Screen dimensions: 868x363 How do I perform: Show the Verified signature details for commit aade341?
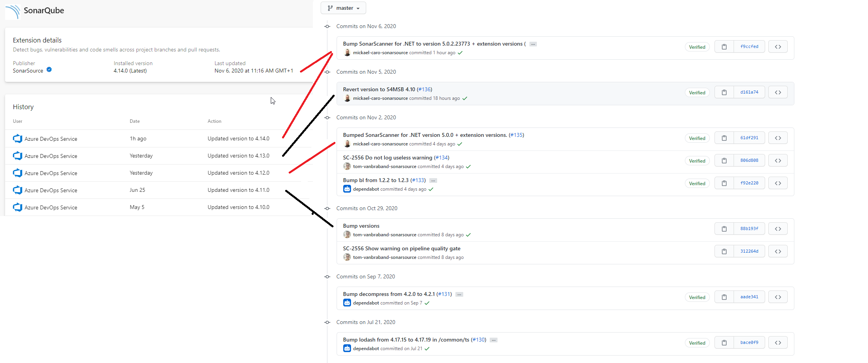[697, 297]
